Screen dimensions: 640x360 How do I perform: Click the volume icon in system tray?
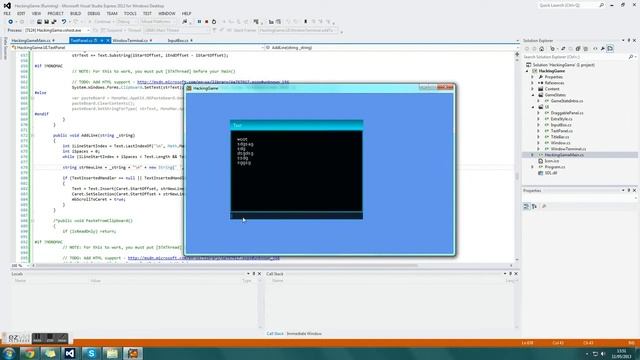(x=603, y=354)
